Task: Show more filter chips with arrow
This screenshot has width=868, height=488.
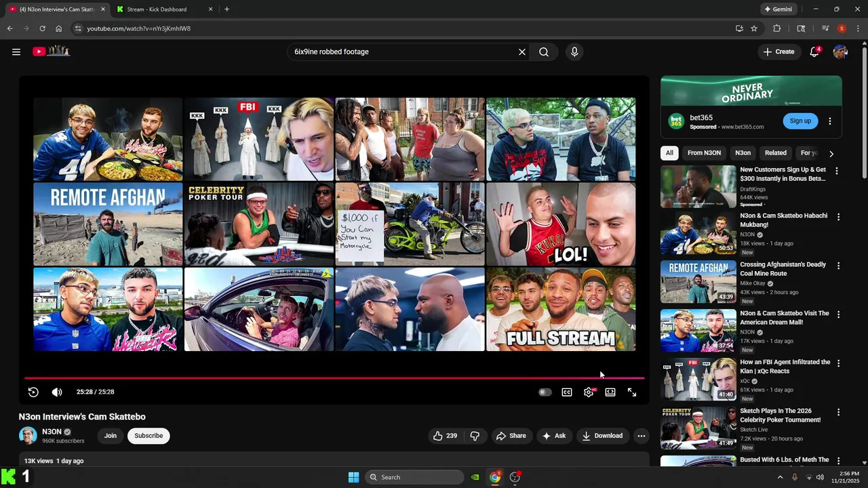Action: click(831, 154)
